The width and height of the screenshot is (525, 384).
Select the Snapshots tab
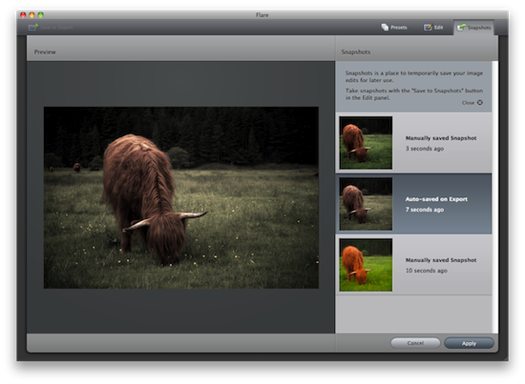point(474,27)
